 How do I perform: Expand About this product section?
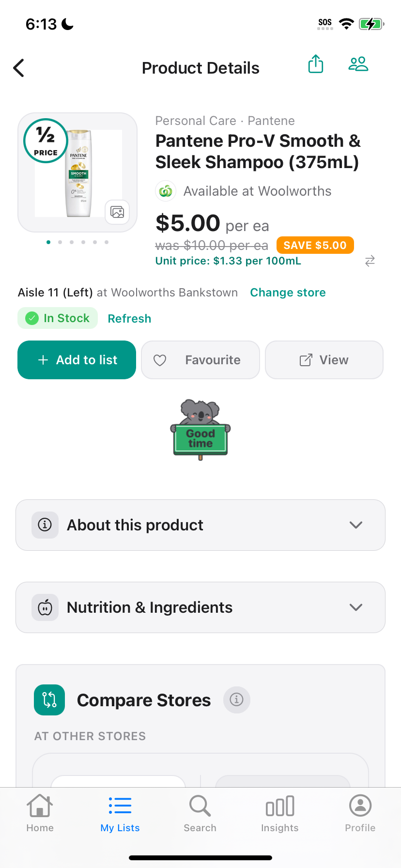[200, 525]
